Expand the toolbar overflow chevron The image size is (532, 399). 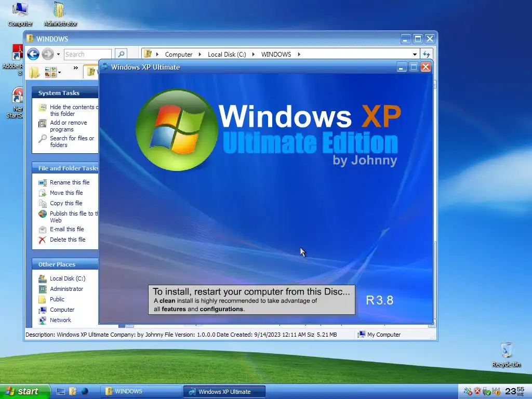(x=76, y=68)
